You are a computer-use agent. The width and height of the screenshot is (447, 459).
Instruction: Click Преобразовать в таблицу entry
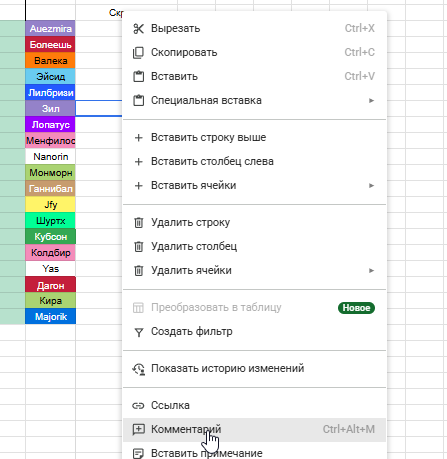254,307
